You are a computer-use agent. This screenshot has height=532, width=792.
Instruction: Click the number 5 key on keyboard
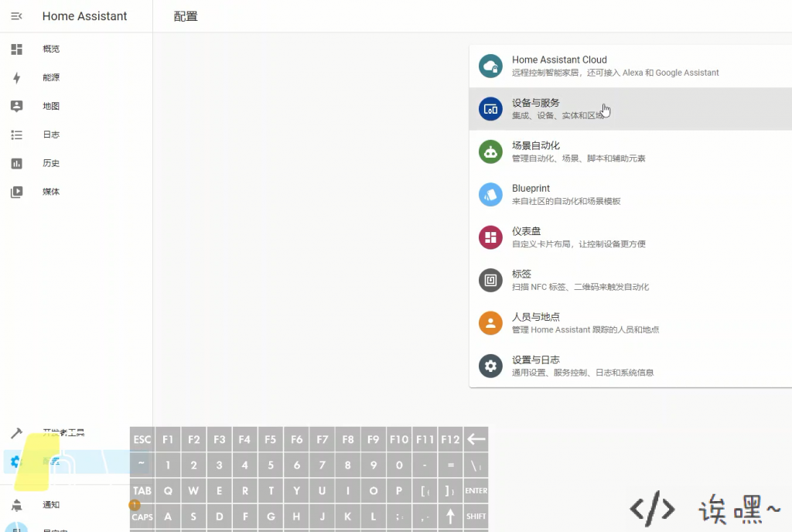[270, 465]
